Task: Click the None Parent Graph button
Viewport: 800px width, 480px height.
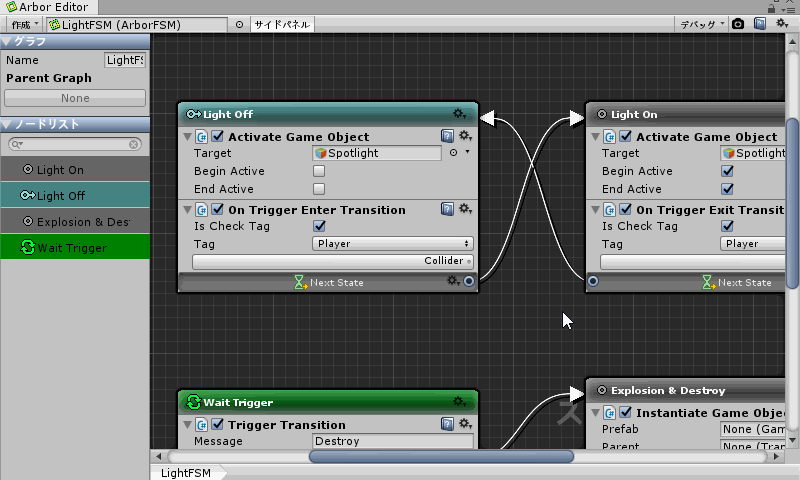Action: [75, 98]
